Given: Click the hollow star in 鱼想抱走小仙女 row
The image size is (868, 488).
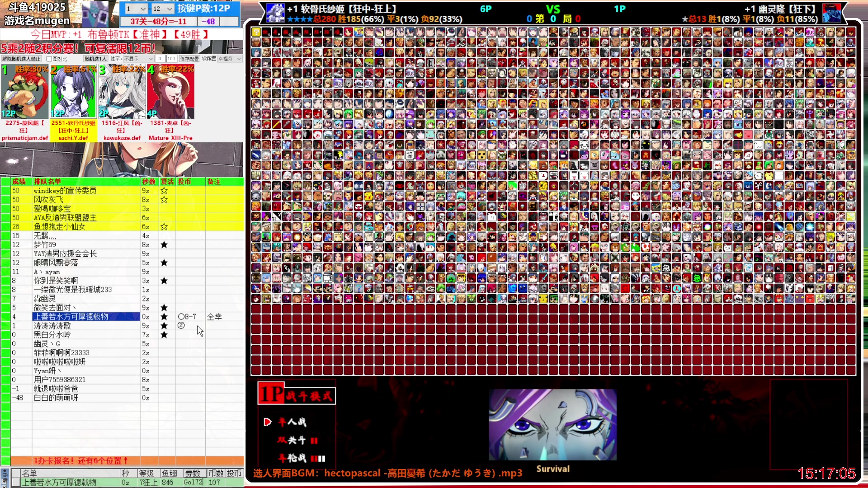Looking at the screenshot, I should click(164, 227).
